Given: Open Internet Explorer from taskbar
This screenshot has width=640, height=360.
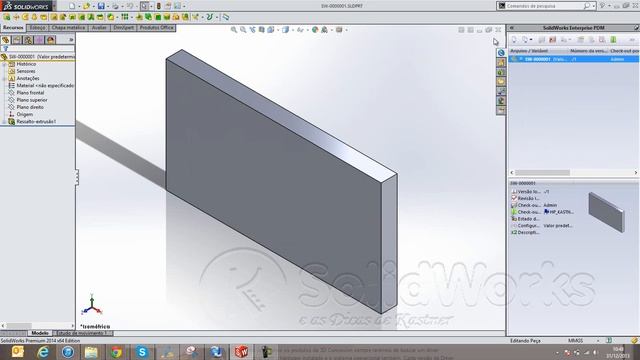Looking at the screenshot, I should click(x=43, y=352).
